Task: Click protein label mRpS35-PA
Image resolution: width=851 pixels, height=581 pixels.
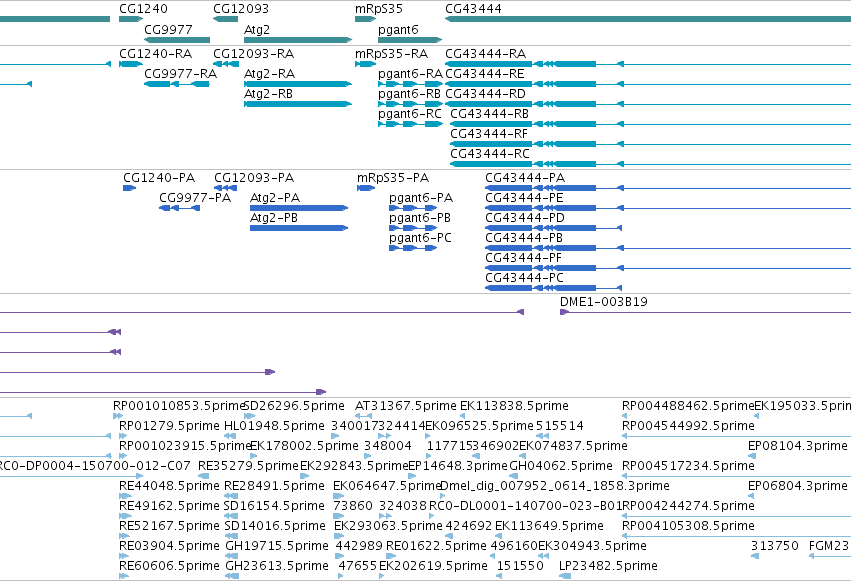Action: click(393, 178)
